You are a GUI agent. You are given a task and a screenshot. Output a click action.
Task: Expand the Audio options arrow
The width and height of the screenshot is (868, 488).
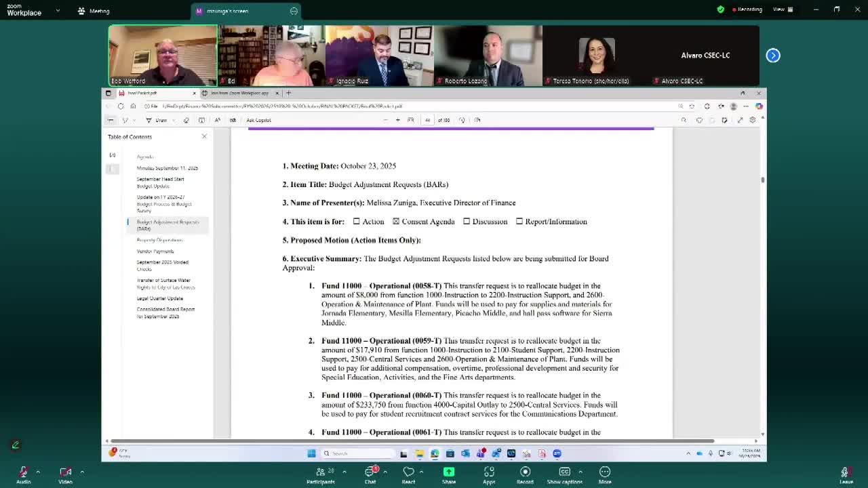(38, 472)
